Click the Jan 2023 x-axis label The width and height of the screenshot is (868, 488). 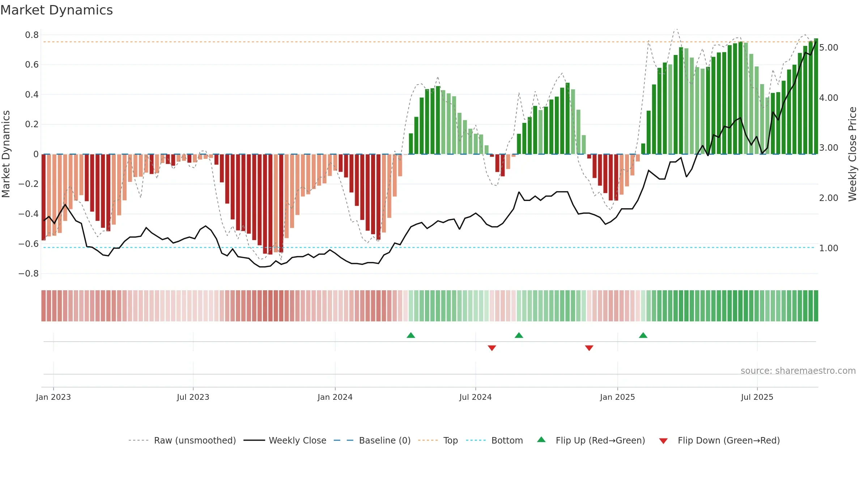54,397
